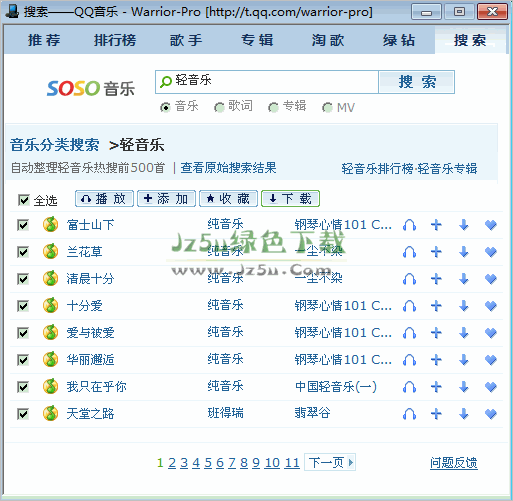Click the headphone icon for 天堂之路

pos(409,414)
